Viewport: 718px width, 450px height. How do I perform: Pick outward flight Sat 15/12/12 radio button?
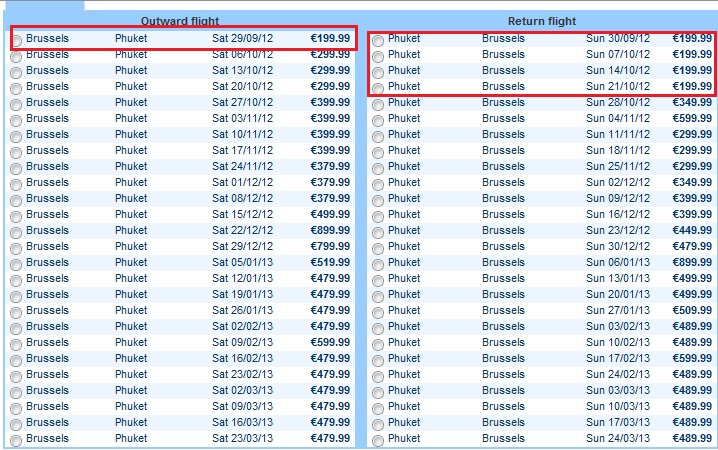[x=16, y=217]
